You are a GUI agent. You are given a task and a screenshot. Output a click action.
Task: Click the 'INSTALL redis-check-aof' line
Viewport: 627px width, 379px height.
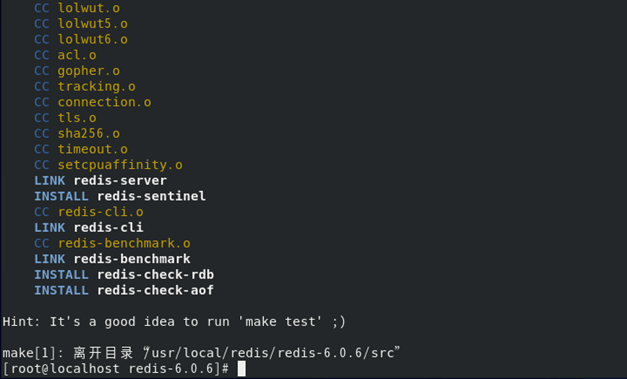[x=124, y=290]
